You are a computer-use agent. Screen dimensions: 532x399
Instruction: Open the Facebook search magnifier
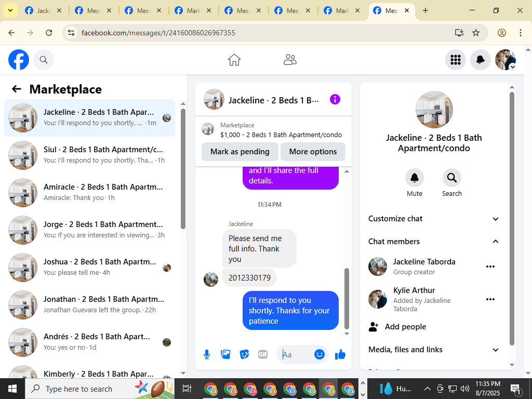point(44,60)
